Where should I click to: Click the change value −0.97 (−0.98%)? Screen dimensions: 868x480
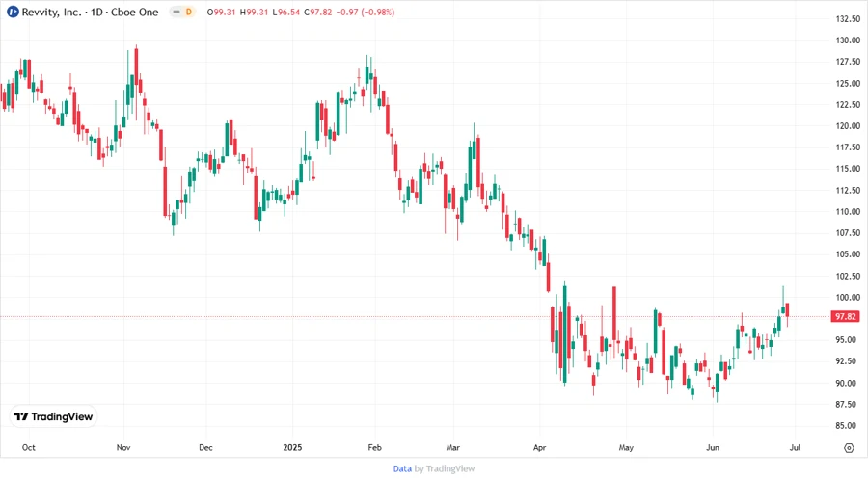click(x=366, y=13)
